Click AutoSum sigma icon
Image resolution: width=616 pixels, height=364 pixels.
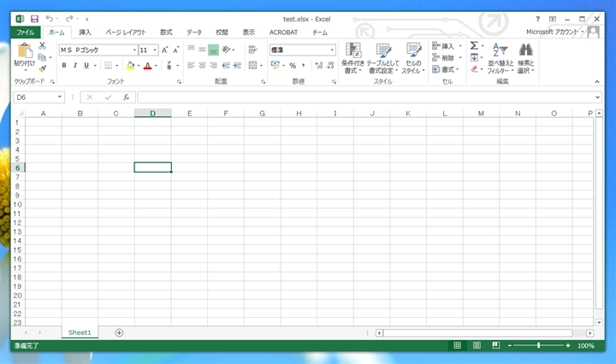(x=474, y=45)
